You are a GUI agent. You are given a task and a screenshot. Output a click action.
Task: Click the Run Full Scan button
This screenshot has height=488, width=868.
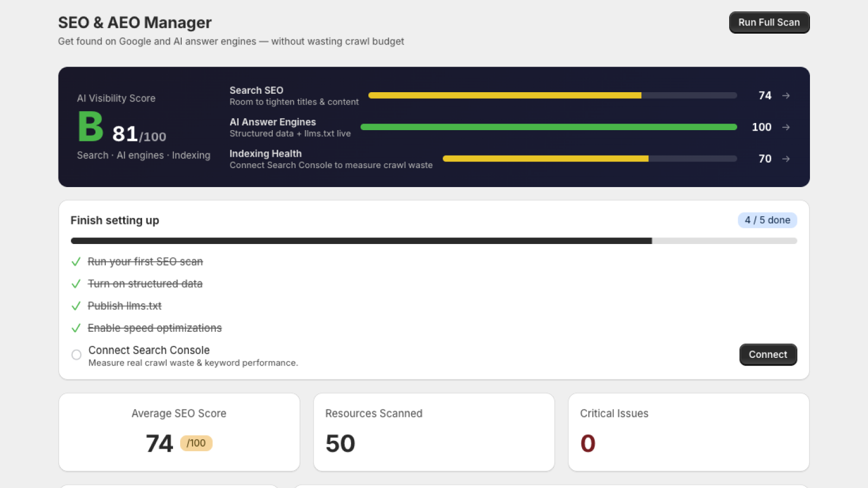coord(769,23)
